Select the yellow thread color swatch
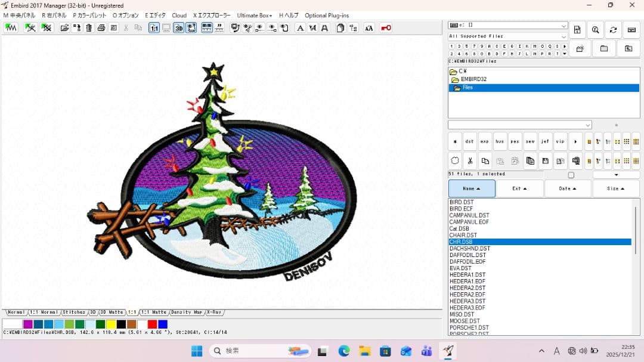This screenshot has width=644, height=362. 111,324
